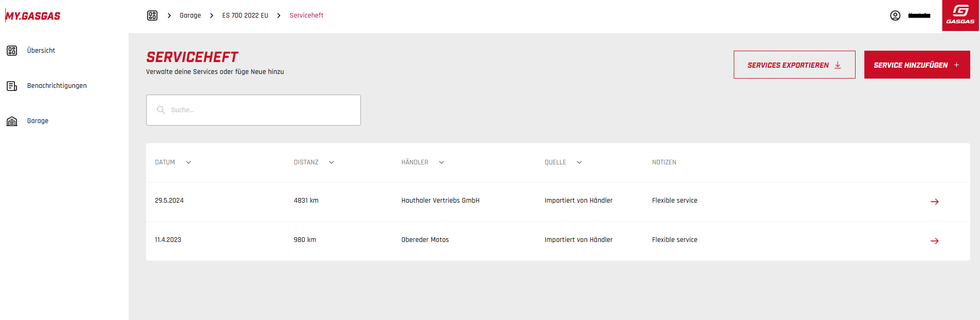The image size is (980, 320).
Task: Click the Übersicht sidebar icon
Action: tap(12, 51)
